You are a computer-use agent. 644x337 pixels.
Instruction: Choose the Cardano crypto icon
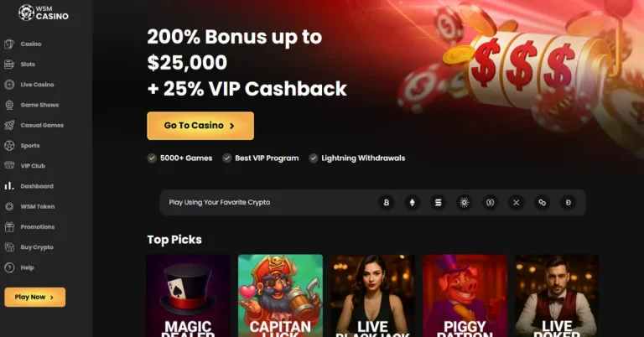[464, 202]
